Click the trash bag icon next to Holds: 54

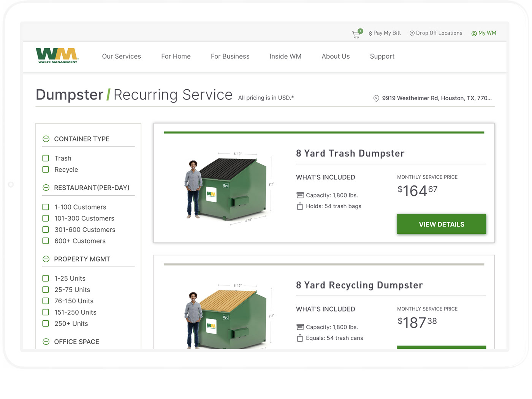(300, 206)
